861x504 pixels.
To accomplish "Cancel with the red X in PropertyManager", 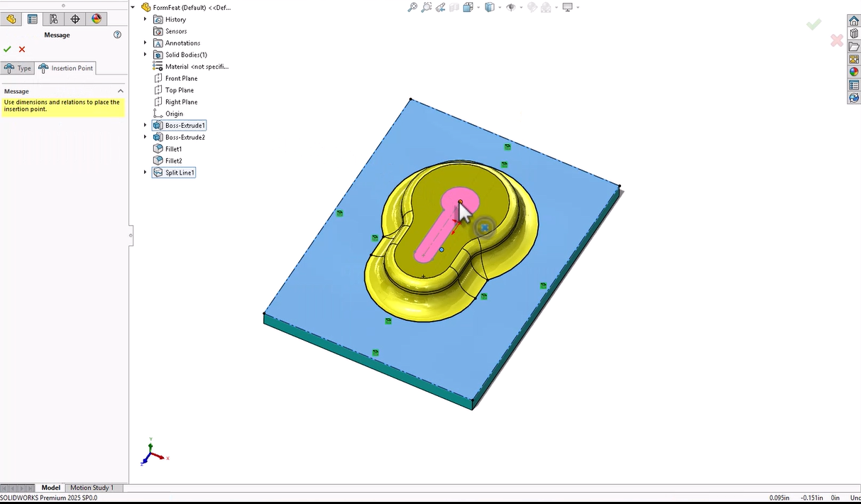I will click(x=22, y=49).
